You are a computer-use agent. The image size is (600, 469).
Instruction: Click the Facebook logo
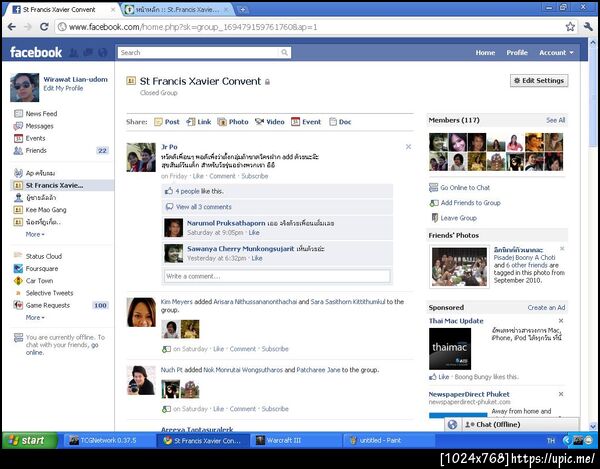coord(36,52)
